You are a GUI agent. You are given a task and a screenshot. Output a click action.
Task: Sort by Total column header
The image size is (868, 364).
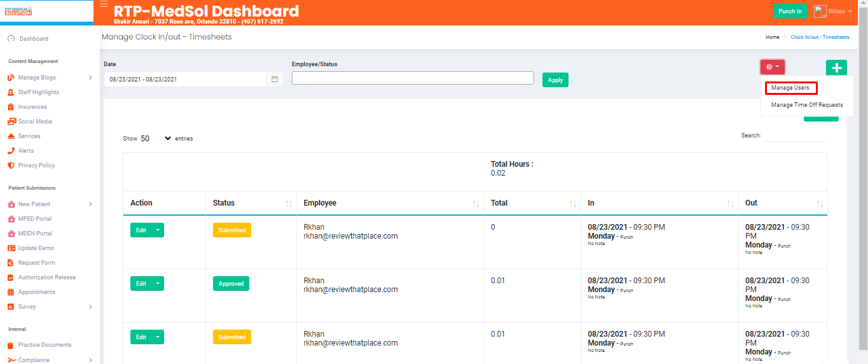click(532, 203)
